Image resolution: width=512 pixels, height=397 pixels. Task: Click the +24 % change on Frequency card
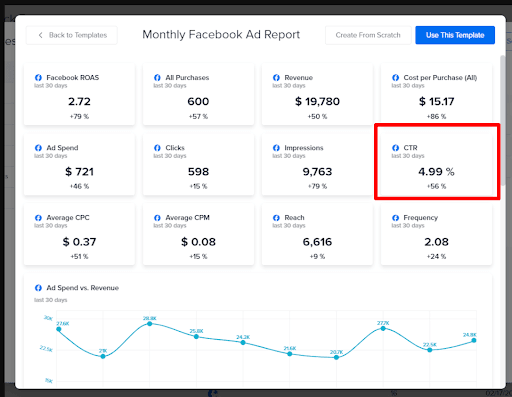[x=436, y=256]
